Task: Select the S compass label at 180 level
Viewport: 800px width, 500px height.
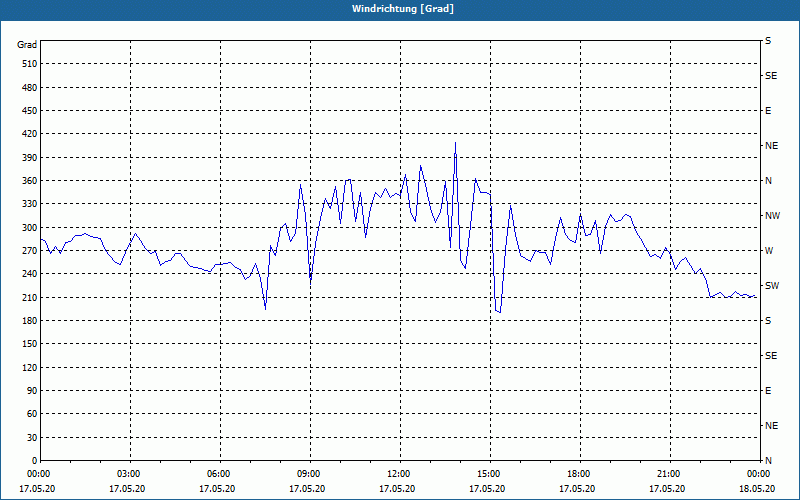Action: tap(768, 320)
